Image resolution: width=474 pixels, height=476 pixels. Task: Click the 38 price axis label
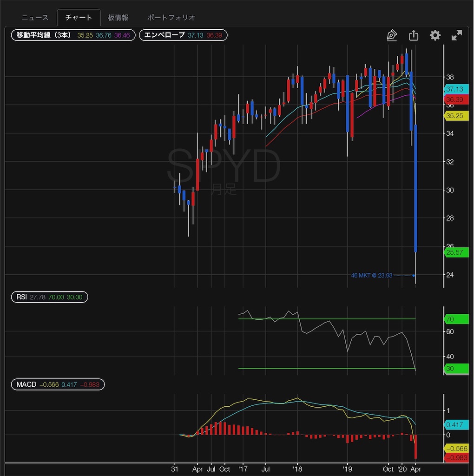(450, 77)
